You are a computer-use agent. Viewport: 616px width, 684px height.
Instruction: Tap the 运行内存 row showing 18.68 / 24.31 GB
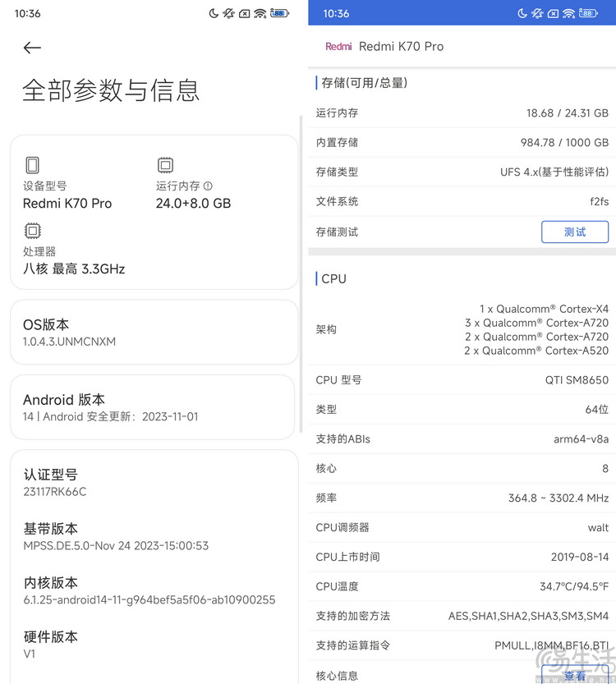click(462, 113)
